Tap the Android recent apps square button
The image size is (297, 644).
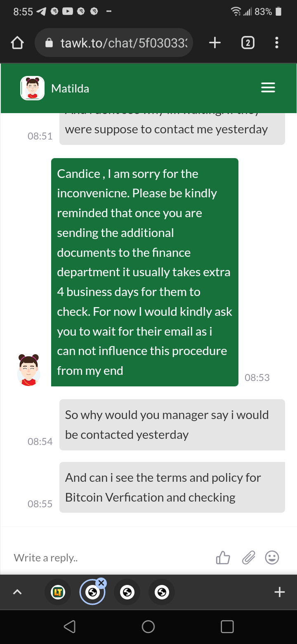point(227,627)
